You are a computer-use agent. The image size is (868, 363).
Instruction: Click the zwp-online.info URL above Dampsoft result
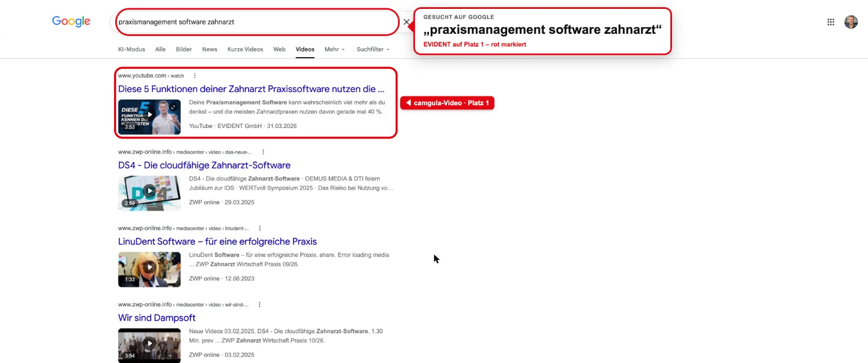point(183,304)
